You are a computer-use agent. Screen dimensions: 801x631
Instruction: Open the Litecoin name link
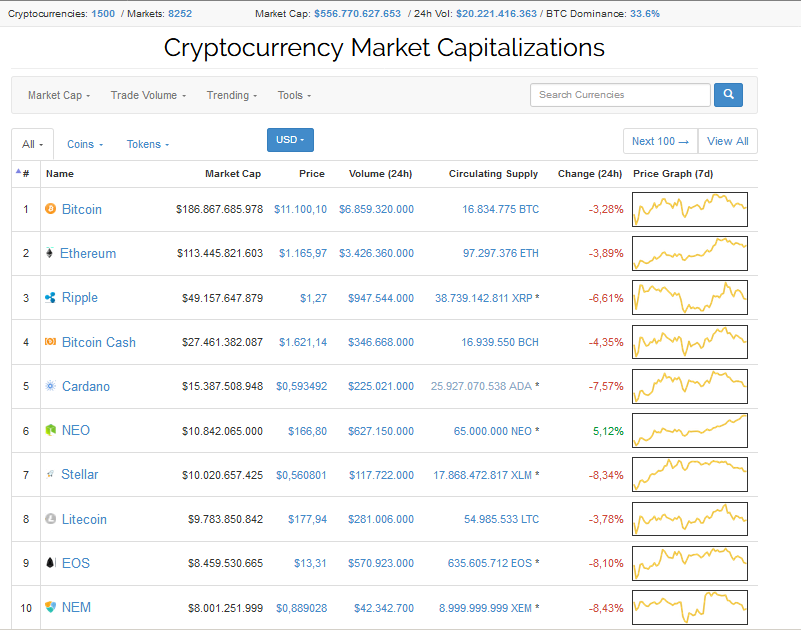[84, 519]
